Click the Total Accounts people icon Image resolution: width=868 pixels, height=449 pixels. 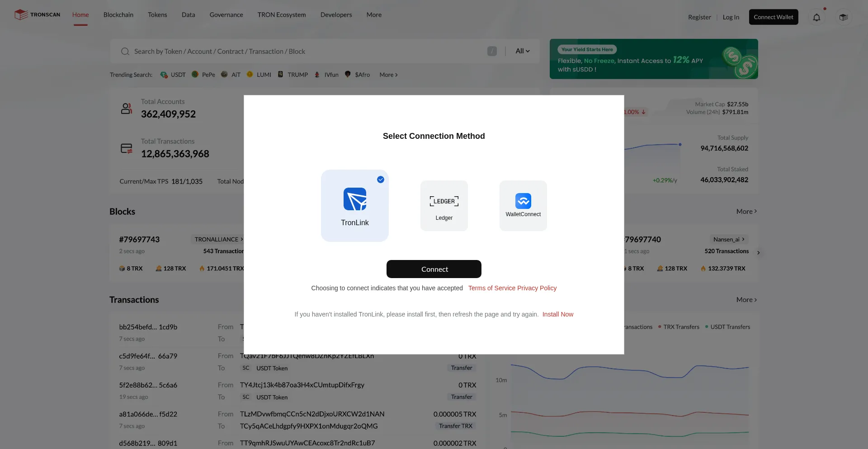pyautogui.click(x=127, y=108)
